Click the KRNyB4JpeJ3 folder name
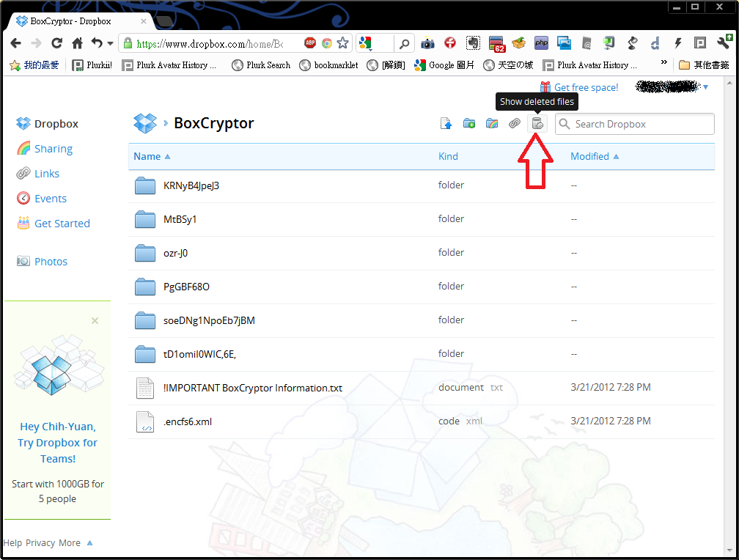 coord(191,185)
